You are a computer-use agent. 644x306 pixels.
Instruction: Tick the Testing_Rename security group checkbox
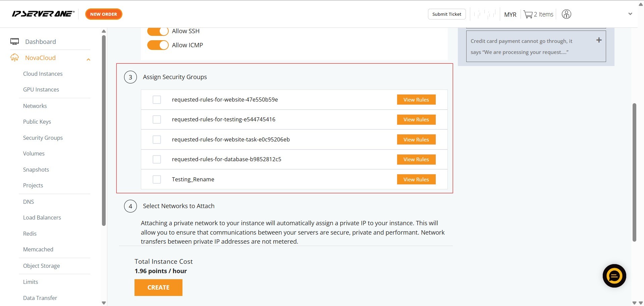point(157,180)
